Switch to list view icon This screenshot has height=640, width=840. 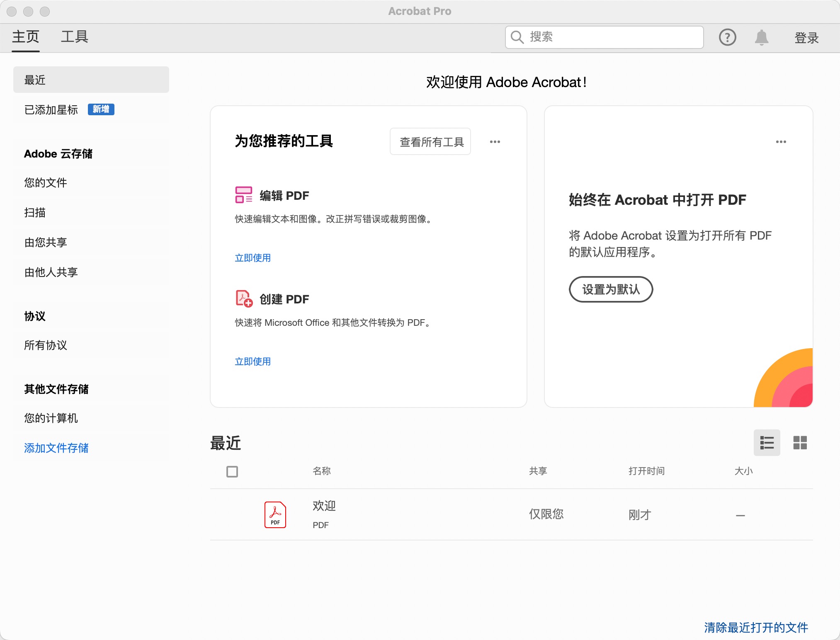tap(767, 443)
